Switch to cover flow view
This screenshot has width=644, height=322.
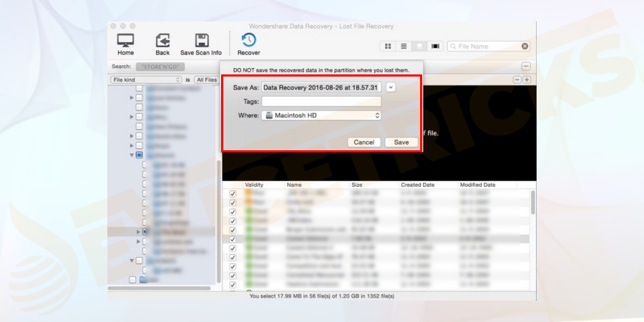(x=435, y=47)
